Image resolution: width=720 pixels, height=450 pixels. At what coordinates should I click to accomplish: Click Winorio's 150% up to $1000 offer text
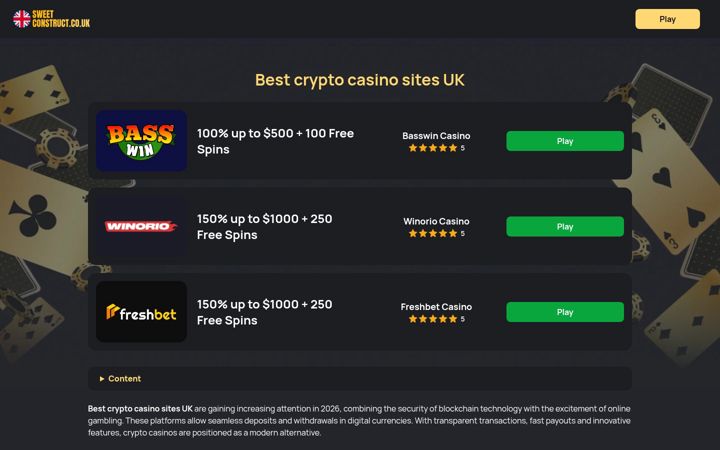[x=264, y=227]
